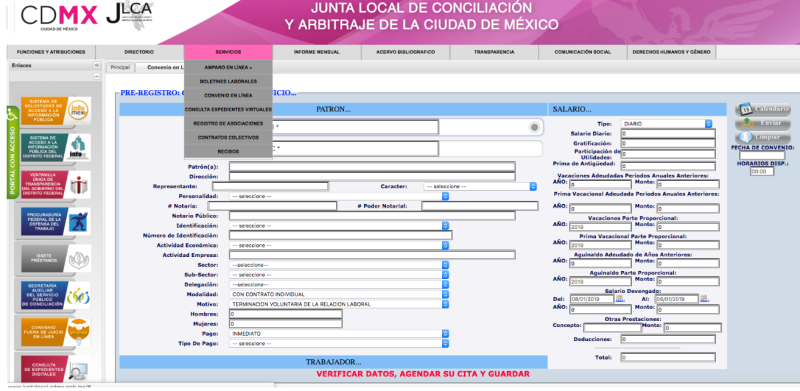Open the Convenio Fuera de Juicio en Línea banner
The height and width of the screenshot is (391, 800).
56,332
